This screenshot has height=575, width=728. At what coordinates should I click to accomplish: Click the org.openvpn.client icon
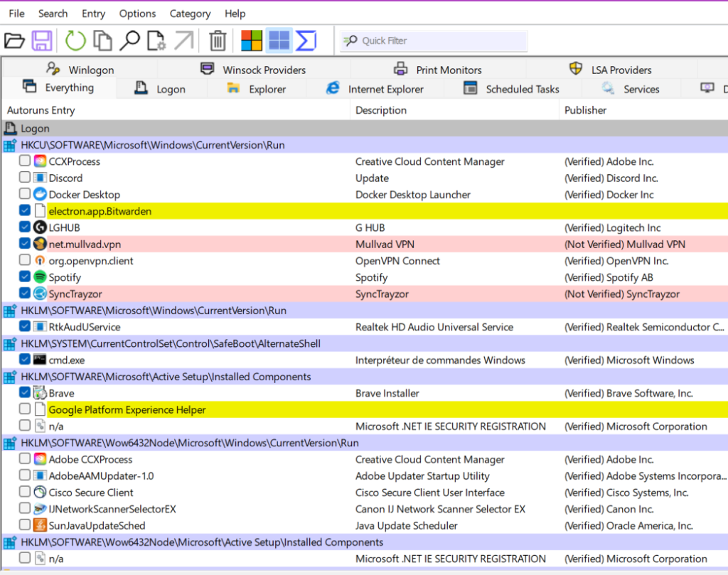[41, 260]
